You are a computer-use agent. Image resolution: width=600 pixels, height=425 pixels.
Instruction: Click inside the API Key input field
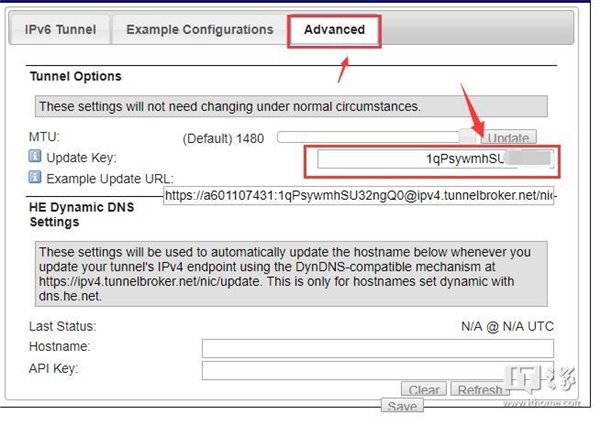(x=378, y=370)
